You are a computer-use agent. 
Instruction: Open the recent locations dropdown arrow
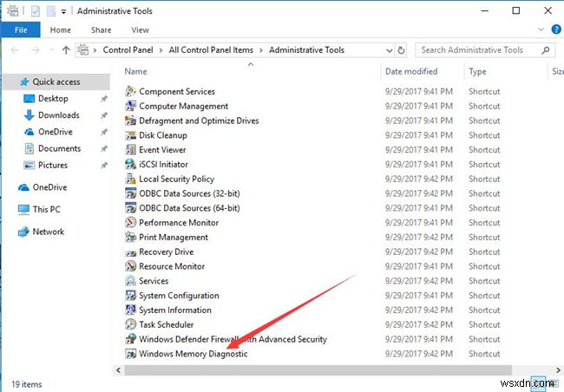point(52,50)
